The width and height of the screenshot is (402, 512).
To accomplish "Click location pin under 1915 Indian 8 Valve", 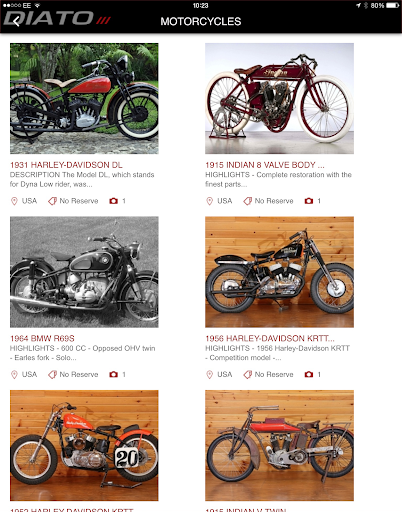I will coord(209,201).
